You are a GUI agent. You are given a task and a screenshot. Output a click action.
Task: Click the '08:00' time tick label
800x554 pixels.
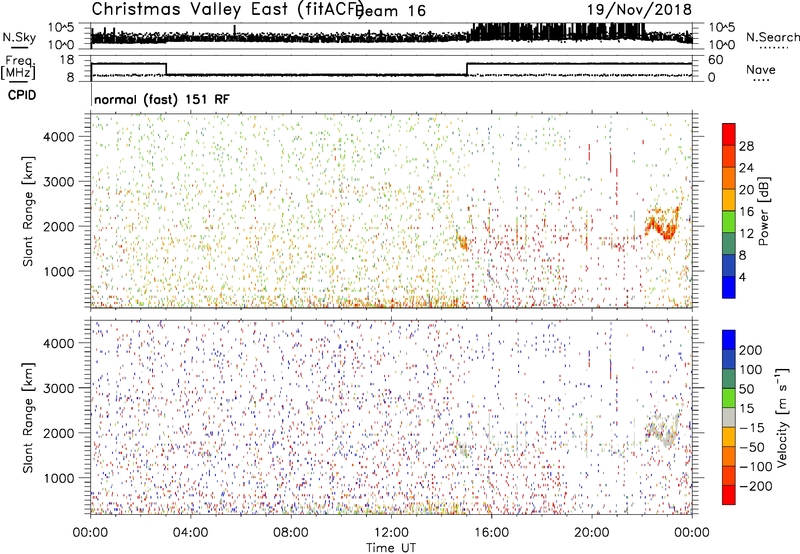(291, 533)
